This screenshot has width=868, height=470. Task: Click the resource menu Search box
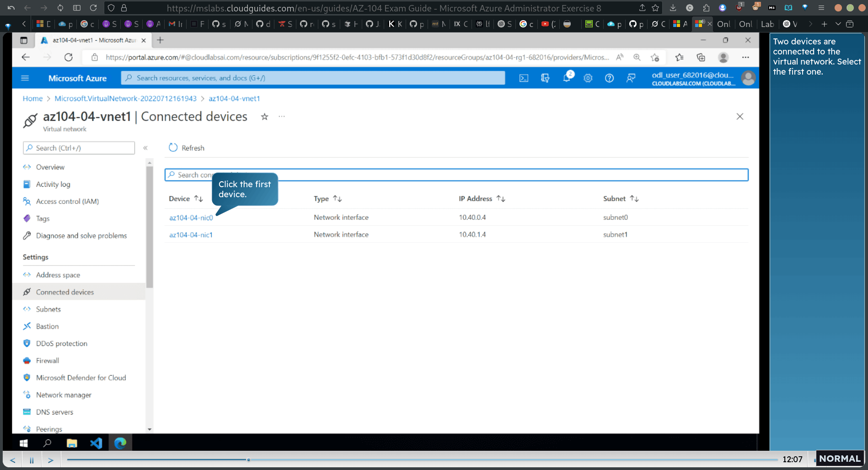point(79,148)
